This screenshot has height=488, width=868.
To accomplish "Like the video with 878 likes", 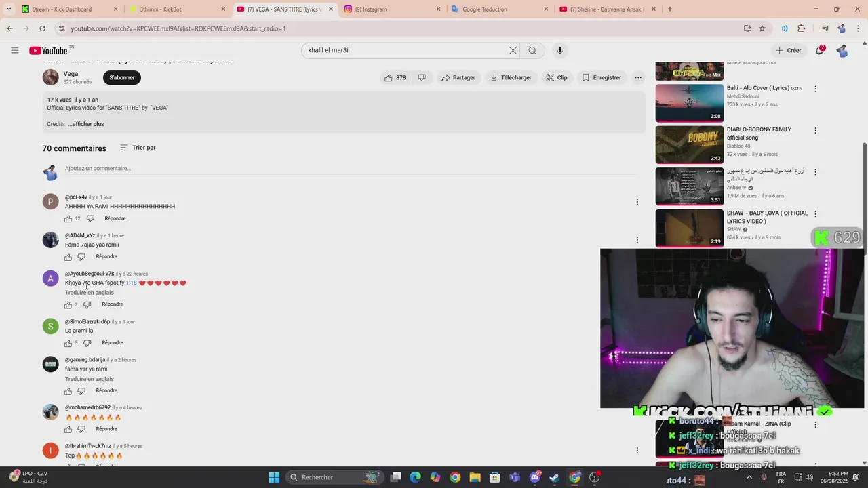I will [x=395, y=78].
